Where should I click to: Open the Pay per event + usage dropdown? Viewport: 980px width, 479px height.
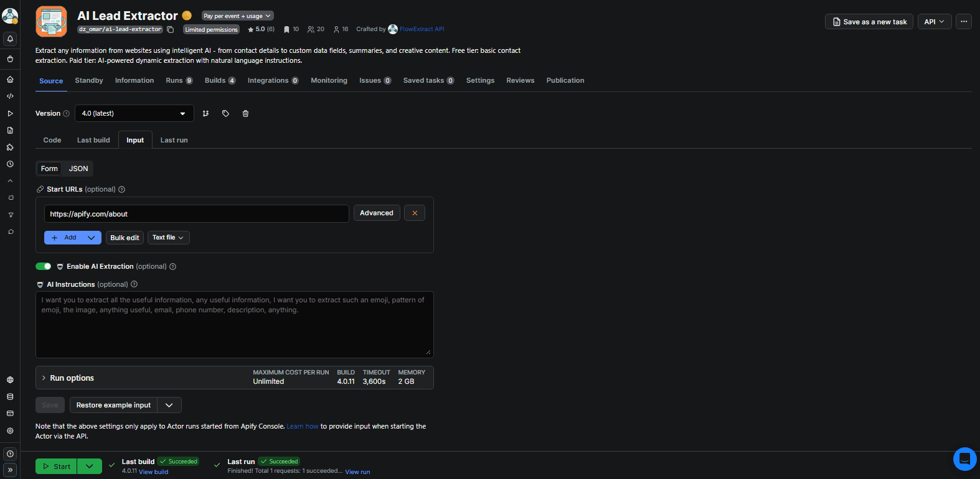(x=237, y=16)
